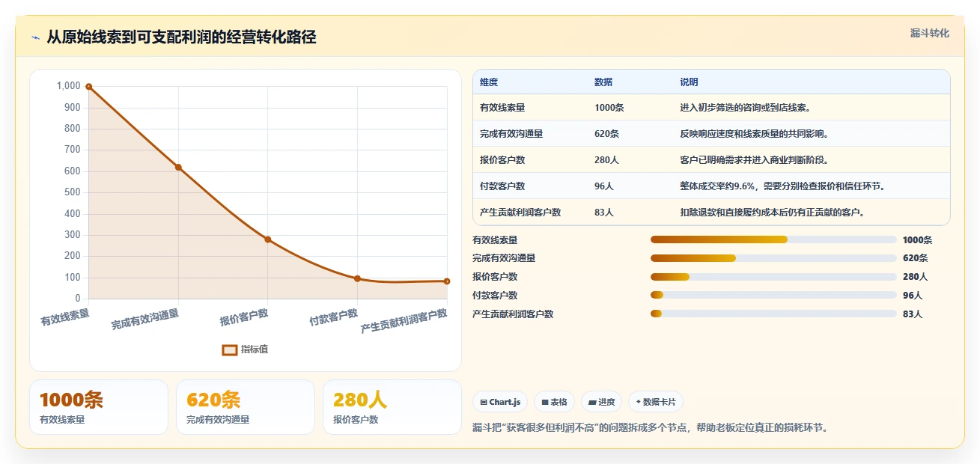Click description 反映响应速度和线索质量的共同影响
The image size is (980, 464).
[x=754, y=134]
